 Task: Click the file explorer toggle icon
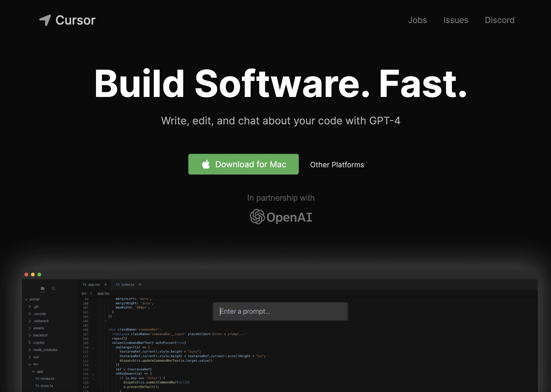click(43, 289)
